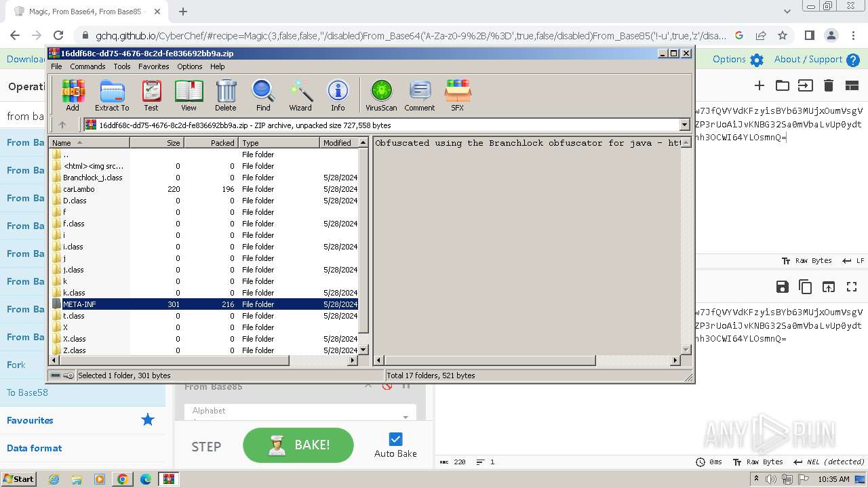Save output to file icon
The height and width of the screenshot is (488, 868).
[x=782, y=287]
